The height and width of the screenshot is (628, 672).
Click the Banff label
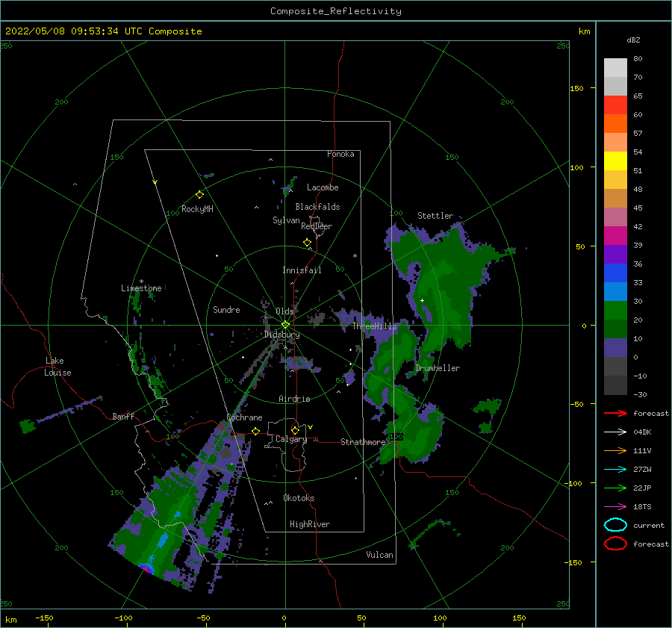[123, 416]
